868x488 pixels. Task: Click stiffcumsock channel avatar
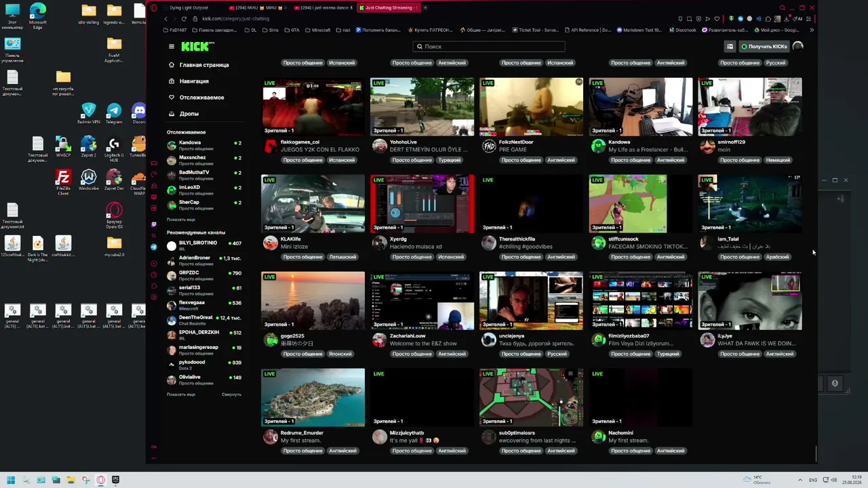(x=598, y=243)
